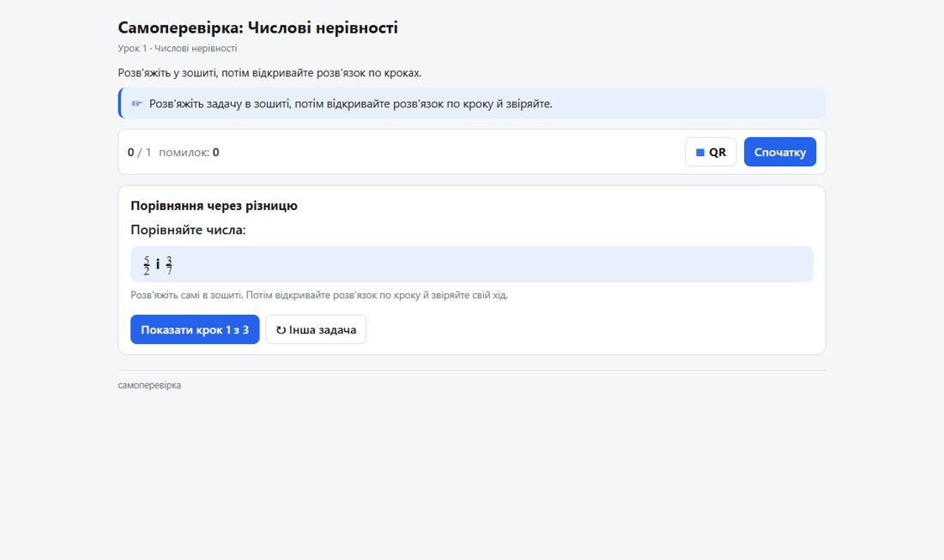Click the intro line ending розв'язок по кроках
Viewport: 944px width, 560px height.
click(269, 73)
